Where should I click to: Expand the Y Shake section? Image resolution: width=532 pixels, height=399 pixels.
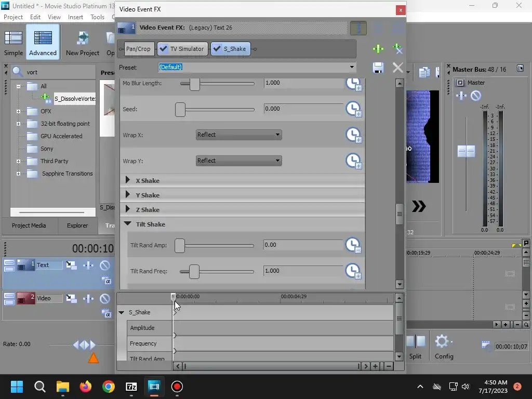[x=128, y=194]
